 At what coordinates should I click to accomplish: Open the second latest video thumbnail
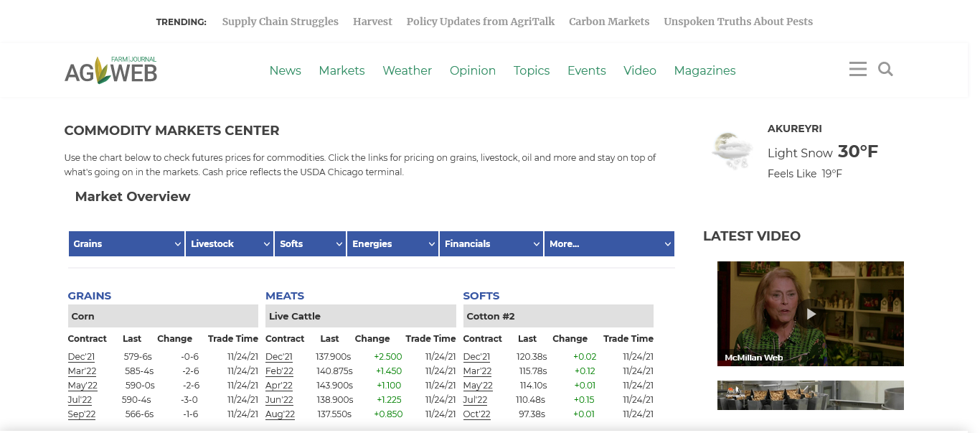[x=811, y=395]
